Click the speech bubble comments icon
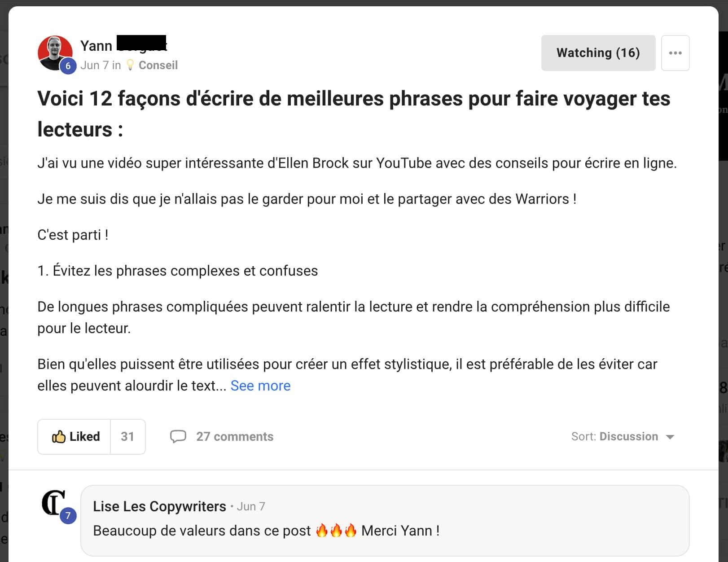The height and width of the screenshot is (562, 728). pos(178,436)
